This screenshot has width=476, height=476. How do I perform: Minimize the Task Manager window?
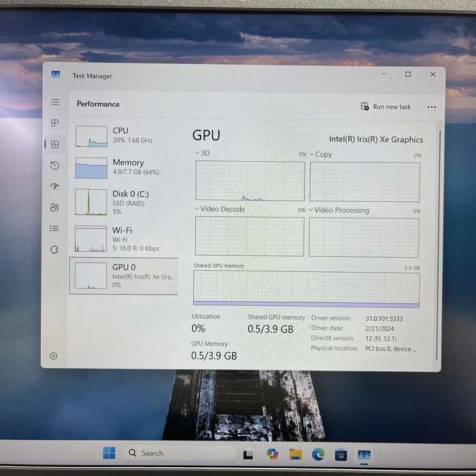384,73
